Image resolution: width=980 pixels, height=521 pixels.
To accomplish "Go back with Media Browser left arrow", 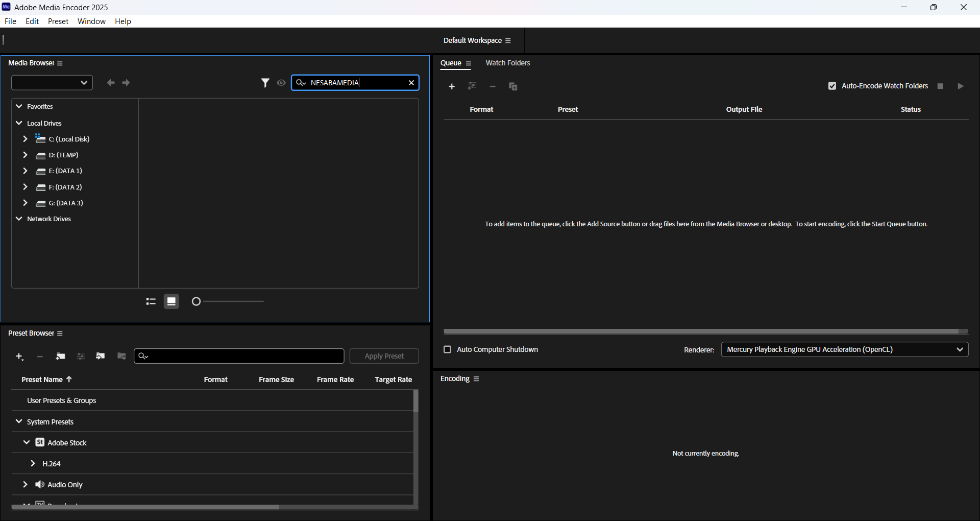I will 110,83.
